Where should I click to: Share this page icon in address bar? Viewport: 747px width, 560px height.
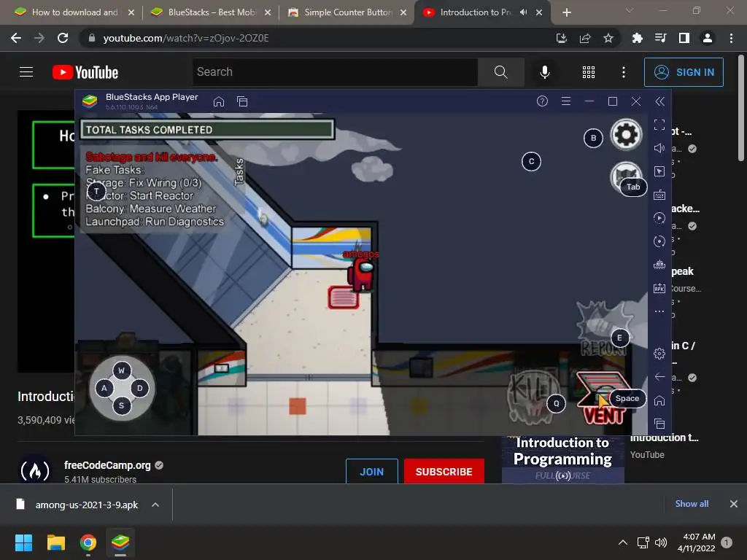585,38
